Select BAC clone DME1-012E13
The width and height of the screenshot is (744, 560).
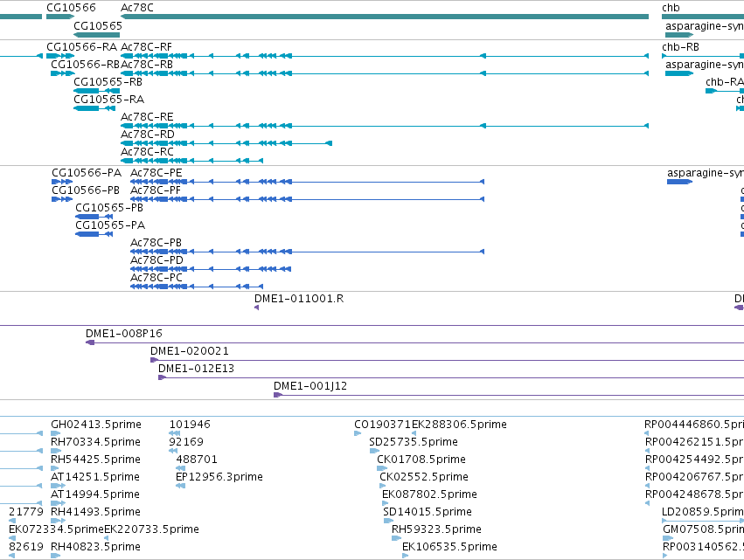[451, 377]
